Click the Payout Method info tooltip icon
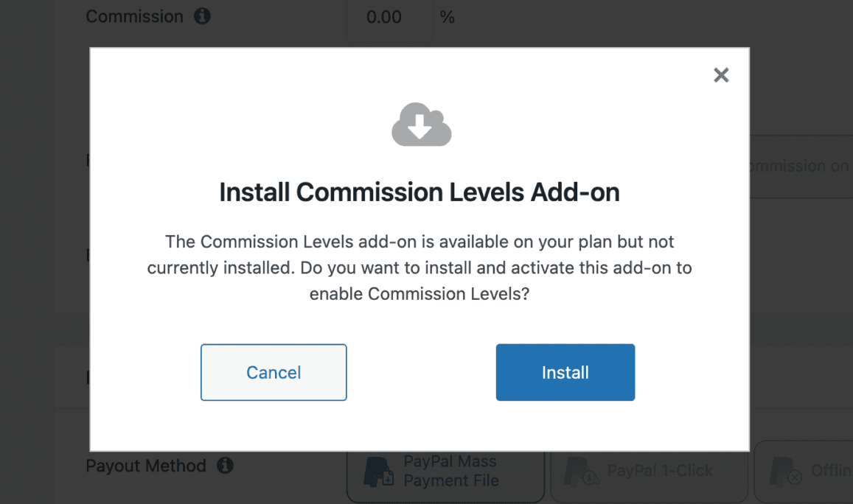This screenshot has height=504, width=853. (x=225, y=466)
